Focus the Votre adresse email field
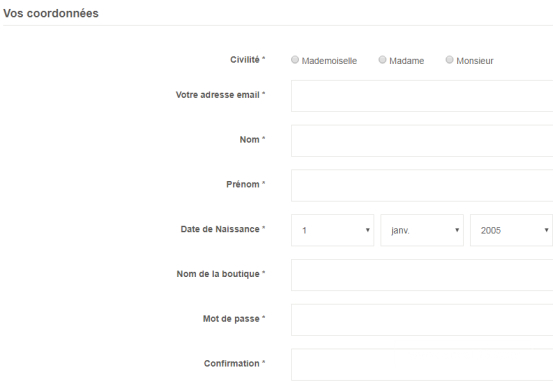The width and height of the screenshot is (554, 387). [422, 96]
